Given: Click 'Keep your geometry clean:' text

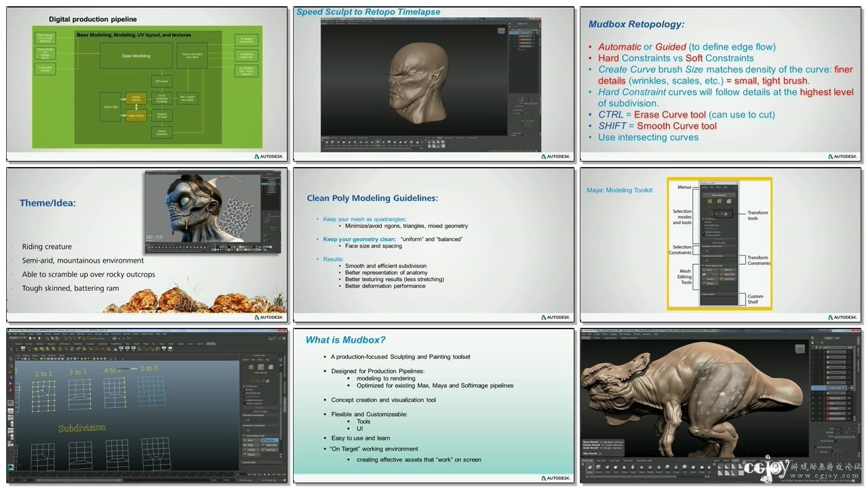Looking at the screenshot, I should coord(359,240).
